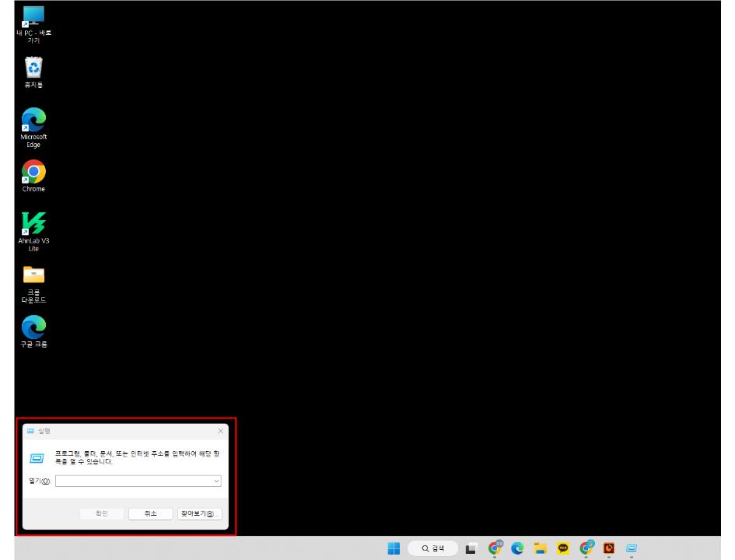Open the 구글 크롬 desktop shortcut

tap(33, 327)
